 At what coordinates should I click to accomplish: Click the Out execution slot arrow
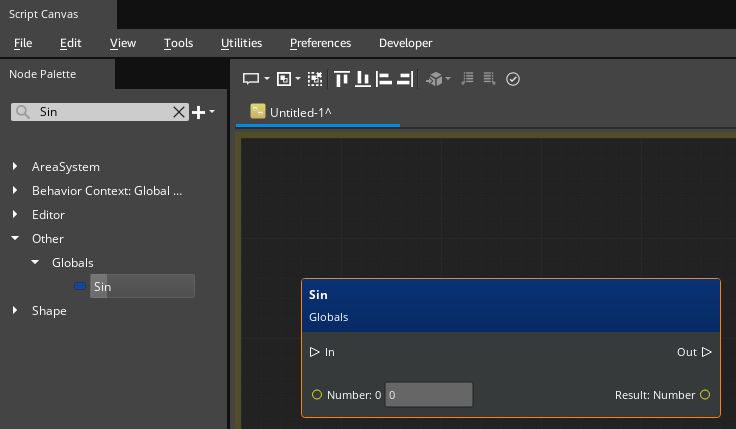click(x=706, y=352)
